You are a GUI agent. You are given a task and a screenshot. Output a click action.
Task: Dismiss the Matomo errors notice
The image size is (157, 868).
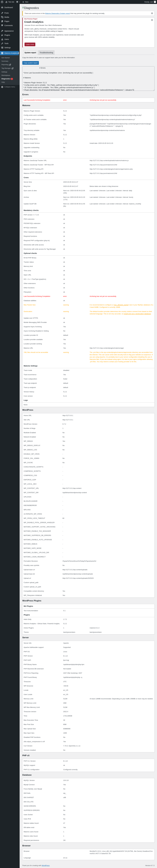coord(152,13)
